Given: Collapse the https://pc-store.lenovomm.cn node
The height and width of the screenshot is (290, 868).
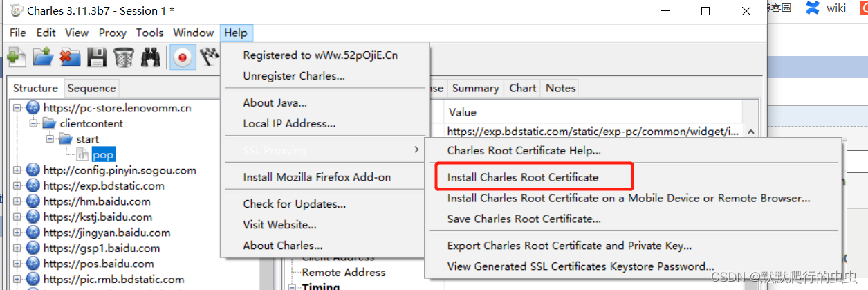Looking at the screenshot, I should [17, 108].
